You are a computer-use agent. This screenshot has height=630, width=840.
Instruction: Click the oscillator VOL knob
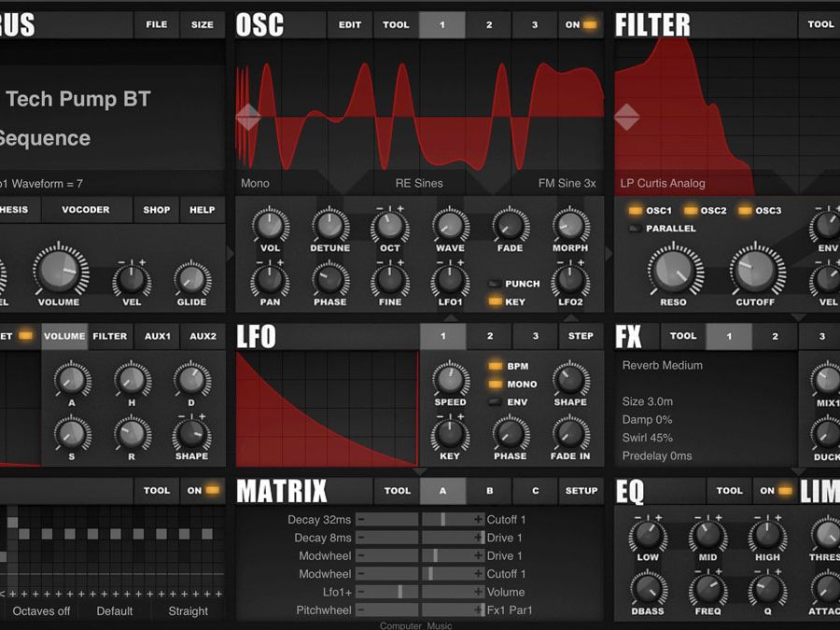click(x=270, y=225)
